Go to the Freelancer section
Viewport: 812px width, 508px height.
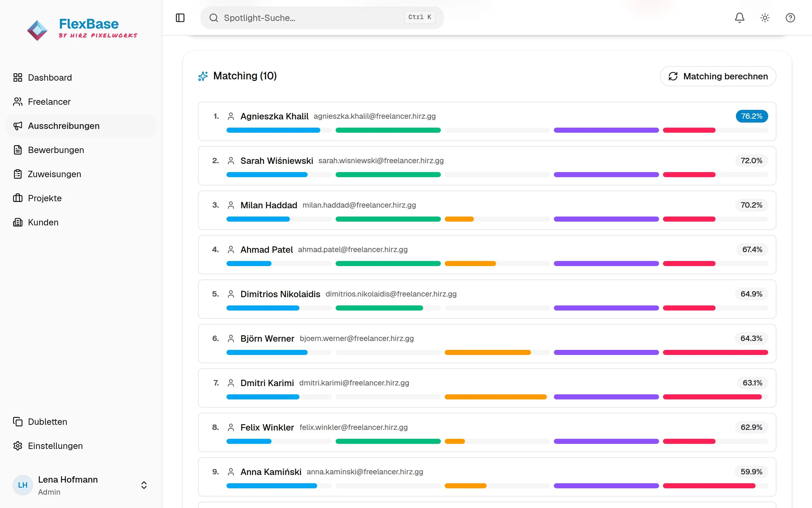[81, 102]
